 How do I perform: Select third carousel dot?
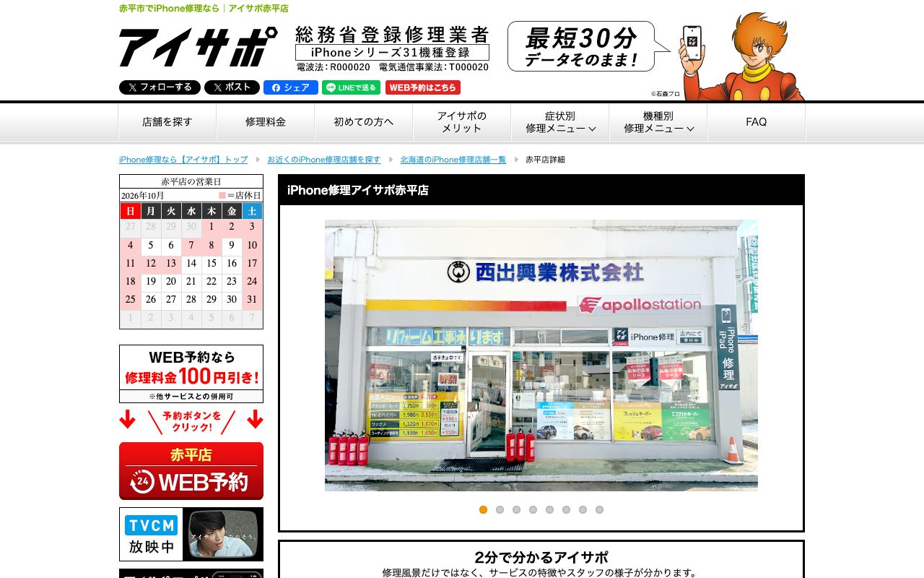coord(516,509)
